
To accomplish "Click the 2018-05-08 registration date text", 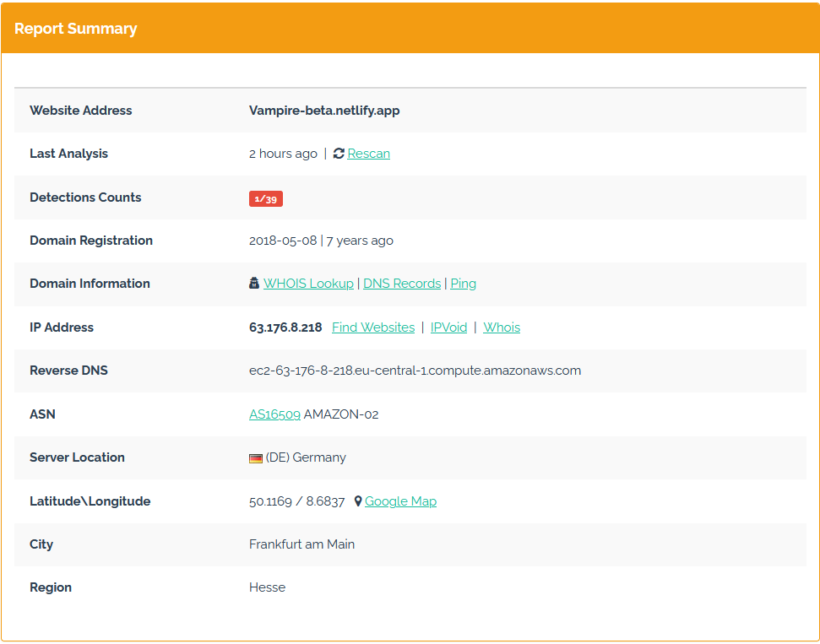I will [x=283, y=241].
